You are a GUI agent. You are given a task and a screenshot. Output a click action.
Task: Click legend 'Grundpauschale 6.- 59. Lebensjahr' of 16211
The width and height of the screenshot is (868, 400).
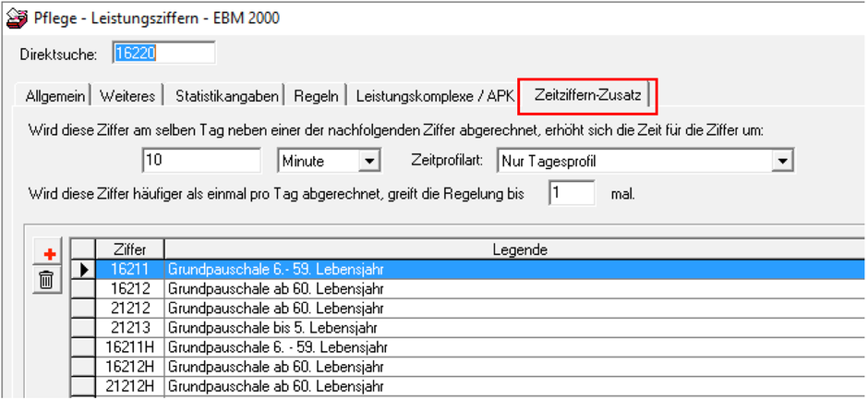[x=275, y=270]
